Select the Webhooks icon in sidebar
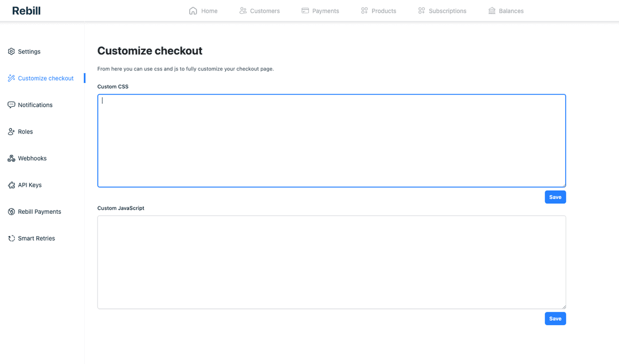619x364 pixels. 11,158
